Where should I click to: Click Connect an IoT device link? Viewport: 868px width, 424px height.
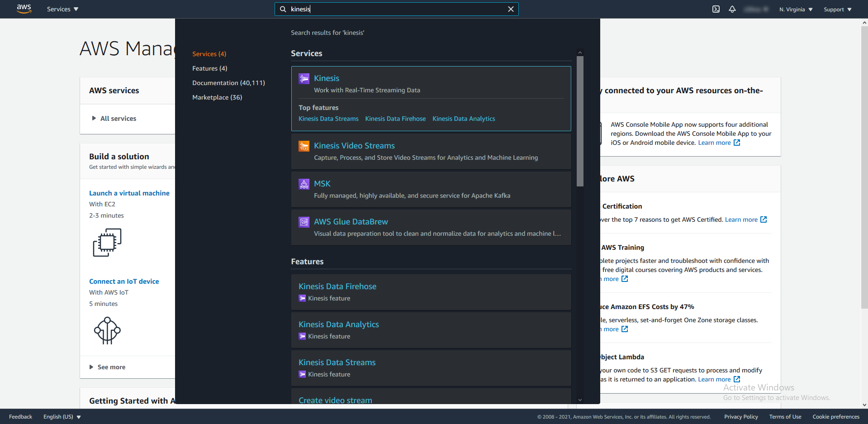pos(124,281)
